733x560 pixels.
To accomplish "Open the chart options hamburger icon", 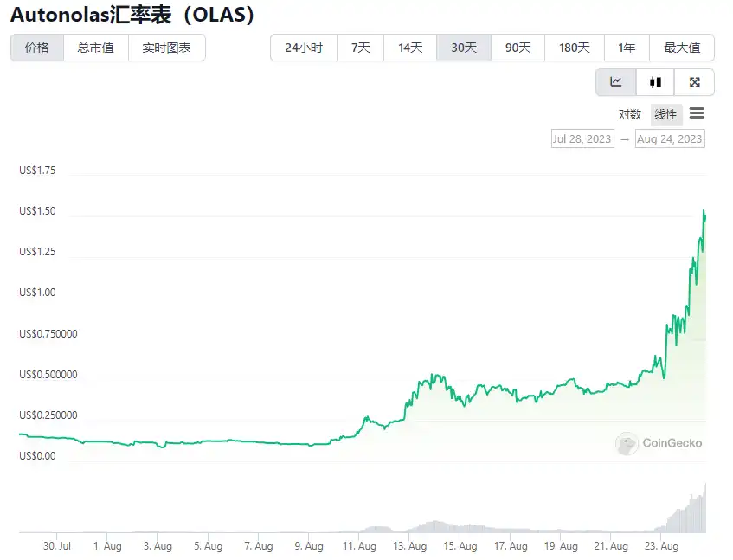I will pos(698,113).
